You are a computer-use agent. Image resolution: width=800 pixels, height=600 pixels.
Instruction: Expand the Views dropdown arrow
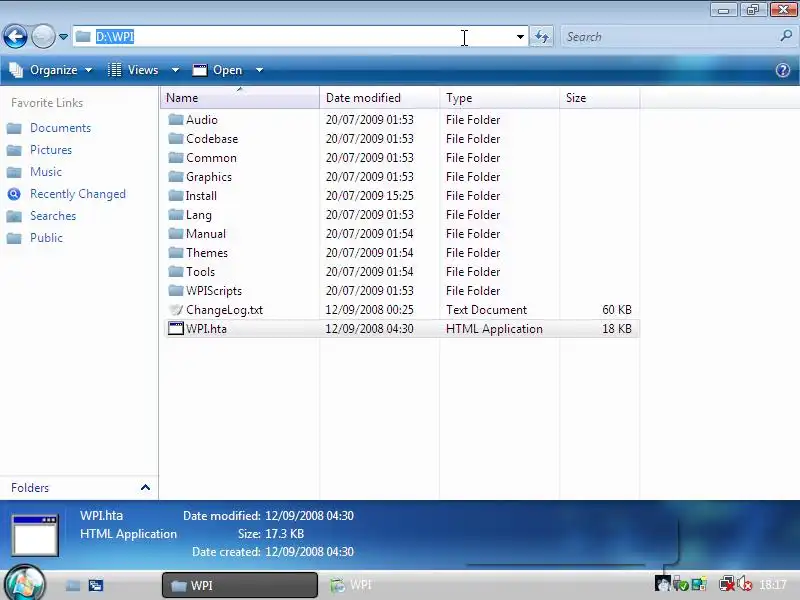175,70
